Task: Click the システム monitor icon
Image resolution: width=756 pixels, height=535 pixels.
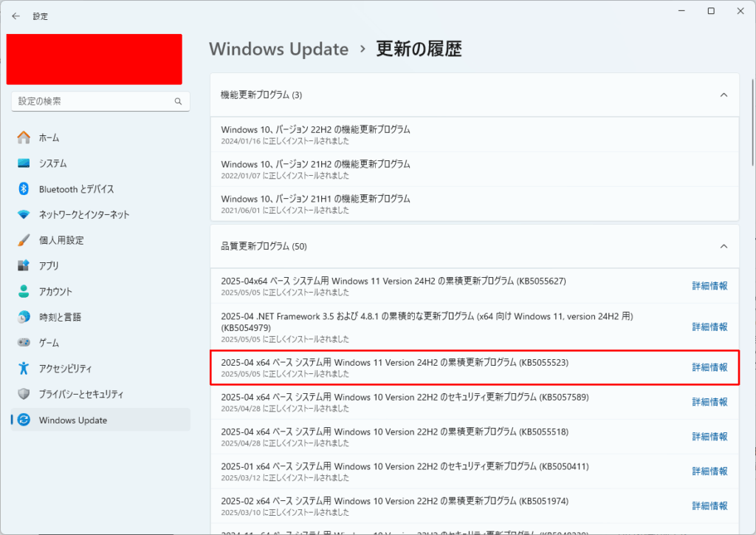Action: [24, 163]
